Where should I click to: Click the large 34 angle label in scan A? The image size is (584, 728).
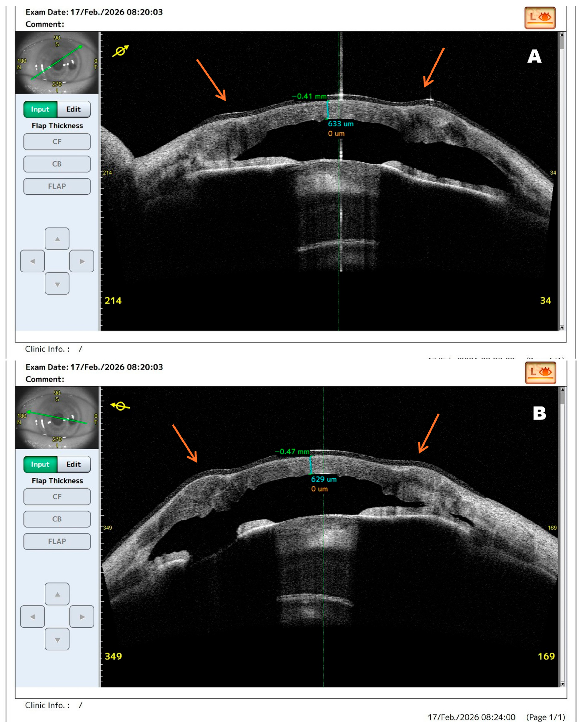coord(545,300)
